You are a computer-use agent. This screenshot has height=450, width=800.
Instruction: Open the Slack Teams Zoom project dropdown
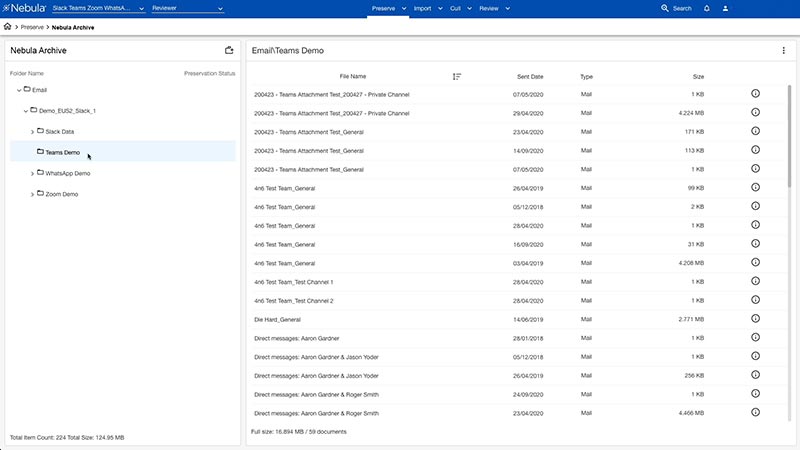(x=98, y=8)
